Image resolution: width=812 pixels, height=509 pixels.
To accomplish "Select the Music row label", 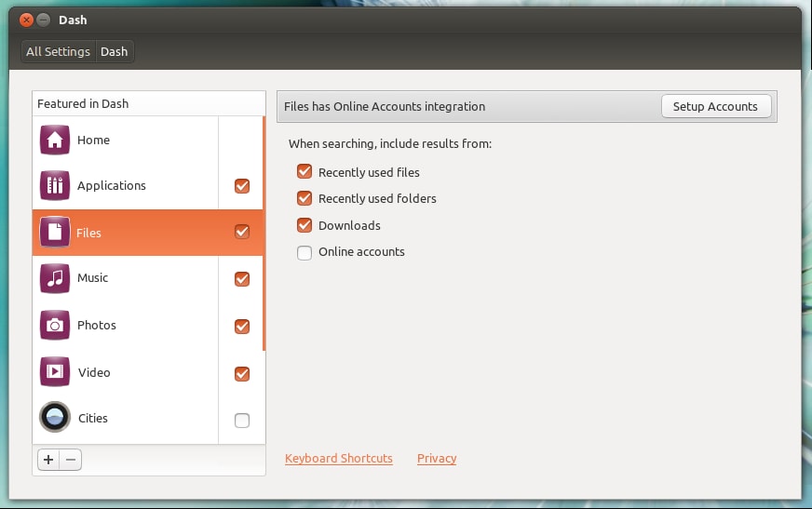I will [93, 278].
